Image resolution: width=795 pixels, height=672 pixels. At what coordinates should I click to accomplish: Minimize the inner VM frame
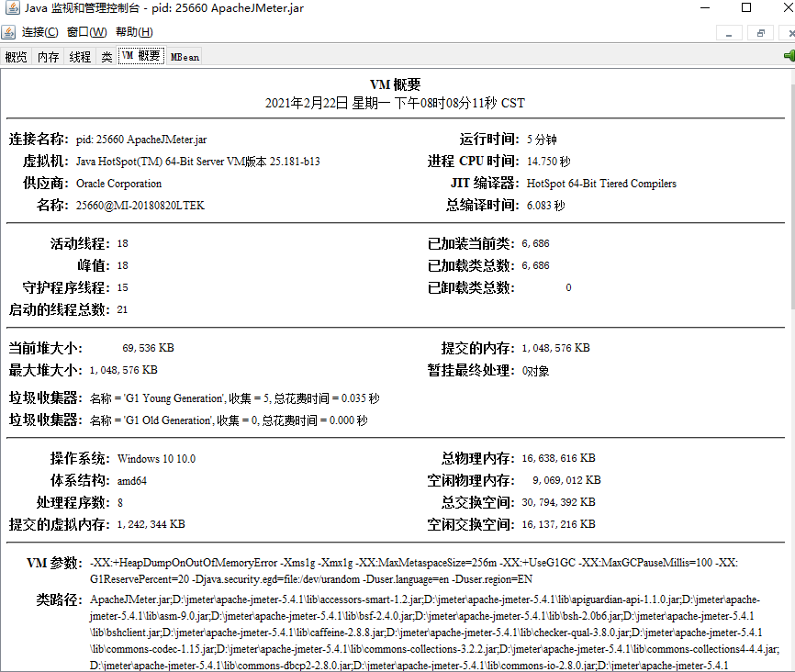pyautogui.click(x=729, y=33)
